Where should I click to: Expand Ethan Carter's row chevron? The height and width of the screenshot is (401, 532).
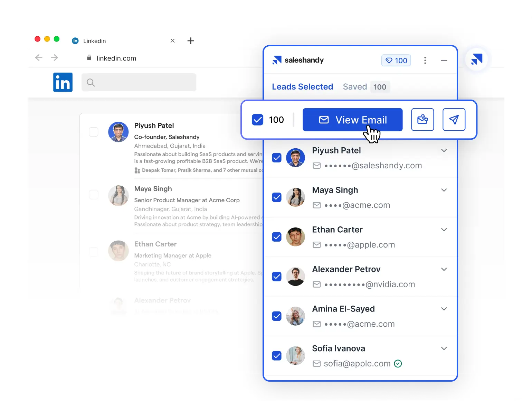pos(444,230)
